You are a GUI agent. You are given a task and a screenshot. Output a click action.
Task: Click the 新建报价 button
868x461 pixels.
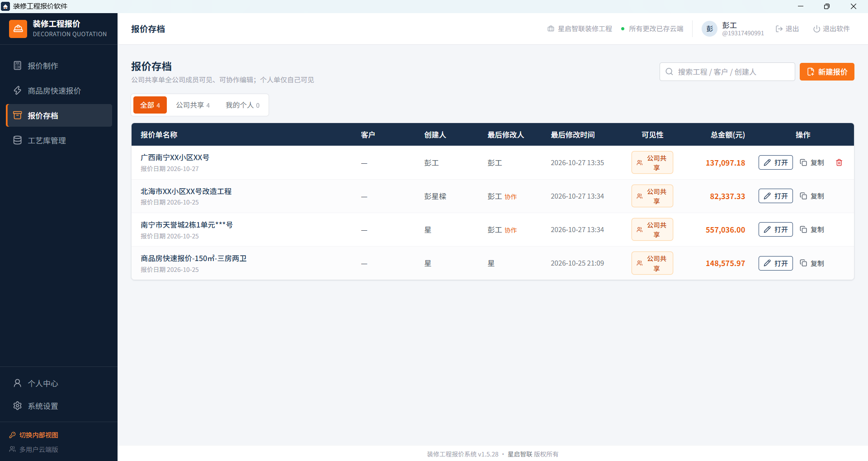point(827,71)
